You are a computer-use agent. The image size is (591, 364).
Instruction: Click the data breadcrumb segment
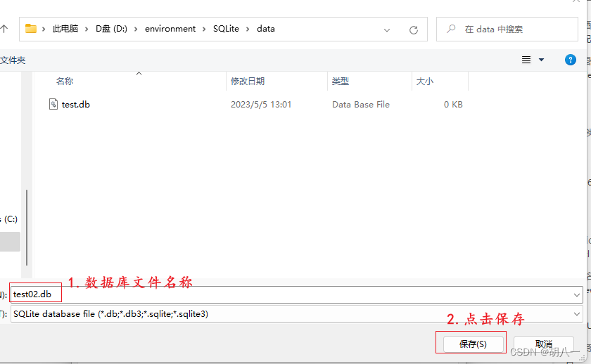pos(266,29)
